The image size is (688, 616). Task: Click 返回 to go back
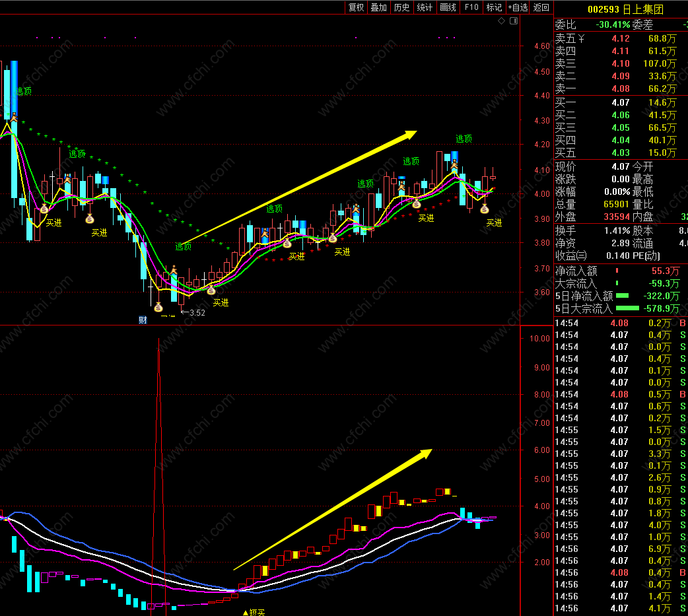point(541,7)
